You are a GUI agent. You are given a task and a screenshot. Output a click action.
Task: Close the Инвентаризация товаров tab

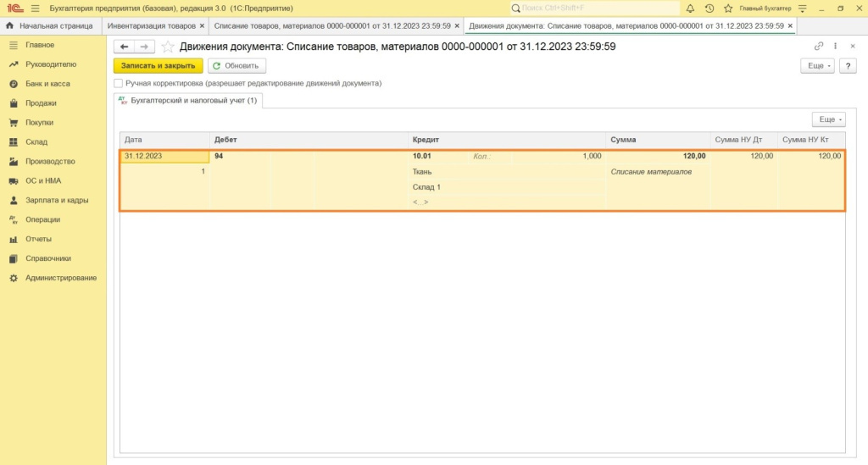pos(202,26)
